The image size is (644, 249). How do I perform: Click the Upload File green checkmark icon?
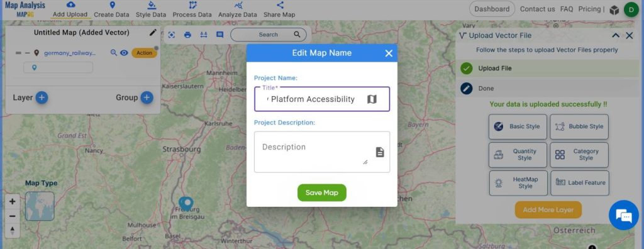(x=467, y=68)
